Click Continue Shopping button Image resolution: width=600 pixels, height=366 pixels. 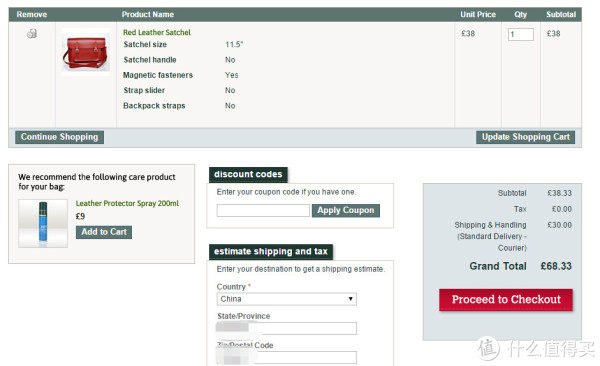pyautogui.click(x=59, y=137)
